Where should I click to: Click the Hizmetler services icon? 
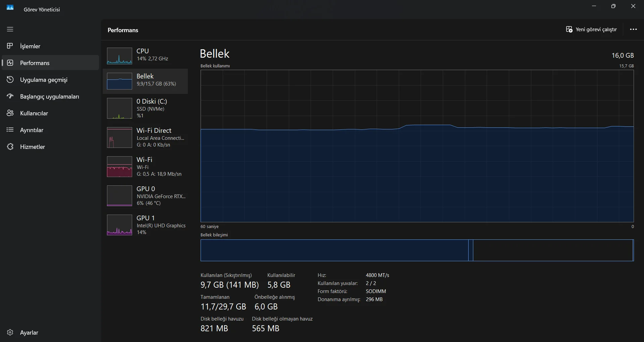[10, 147]
